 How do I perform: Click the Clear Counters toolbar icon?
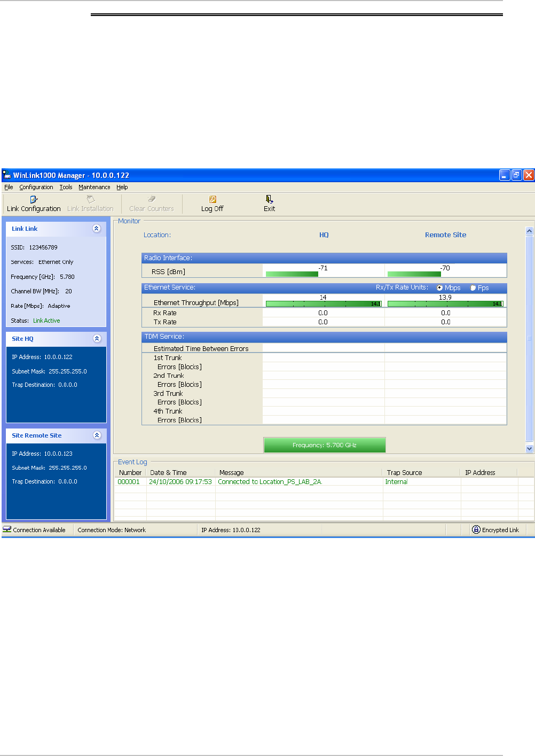152,199
